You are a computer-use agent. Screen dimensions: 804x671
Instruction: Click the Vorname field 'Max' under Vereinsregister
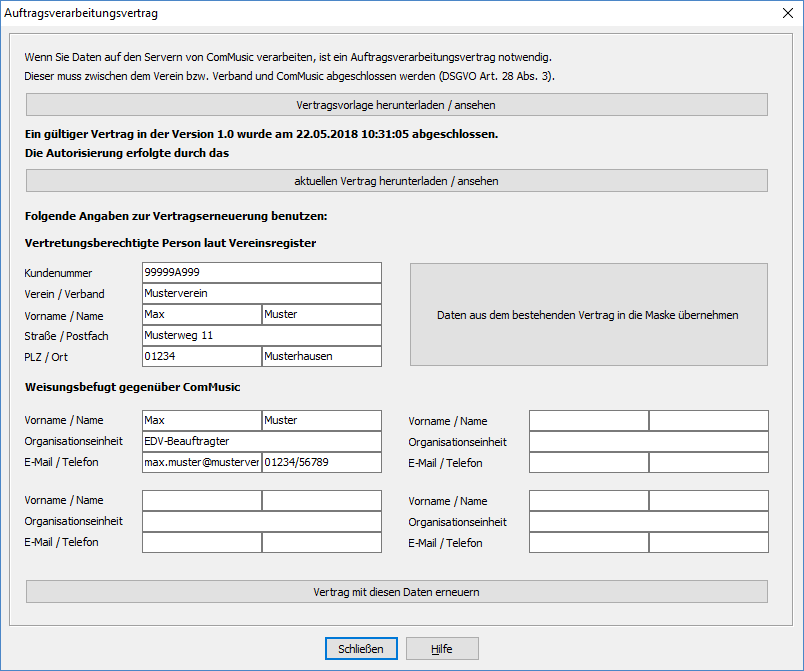(x=202, y=314)
